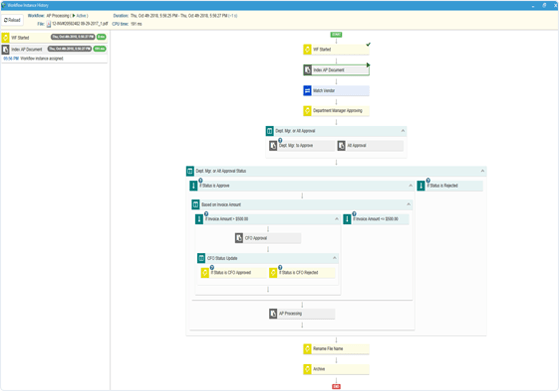Screen dimensions: 560x391
Task: Collapse the Dept. Mgr. or Alt Approval Status group
Action: click(x=482, y=171)
